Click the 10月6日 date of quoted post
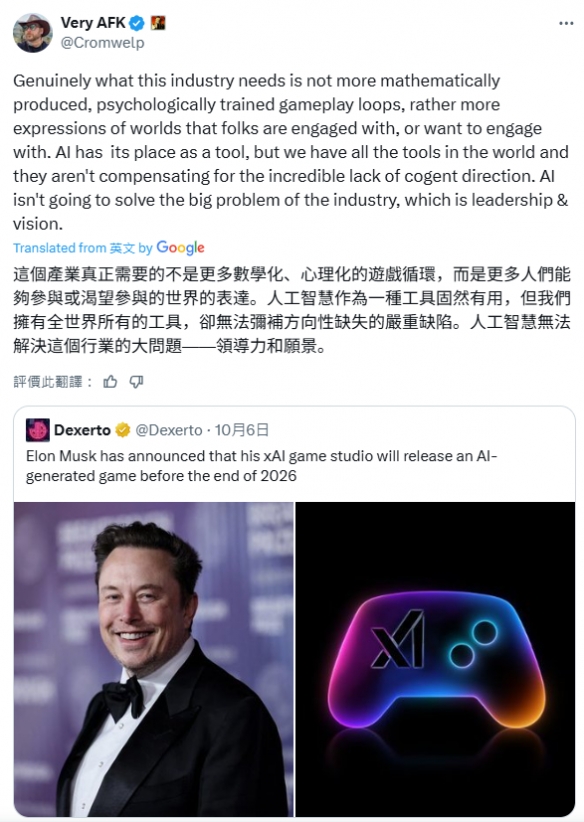 click(242, 430)
